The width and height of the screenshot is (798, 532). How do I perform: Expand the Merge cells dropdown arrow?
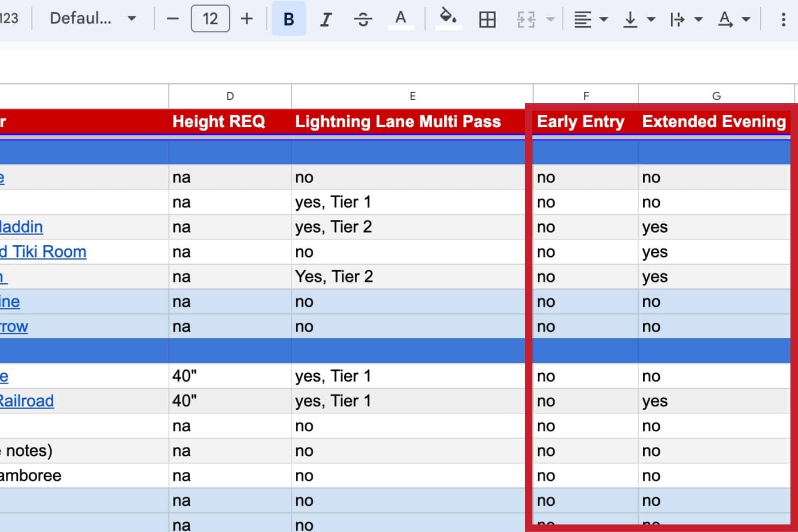click(550, 19)
